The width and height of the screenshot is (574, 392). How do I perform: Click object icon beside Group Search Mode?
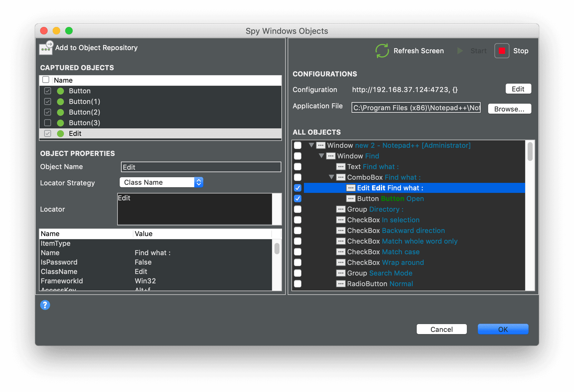coord(341,273)
